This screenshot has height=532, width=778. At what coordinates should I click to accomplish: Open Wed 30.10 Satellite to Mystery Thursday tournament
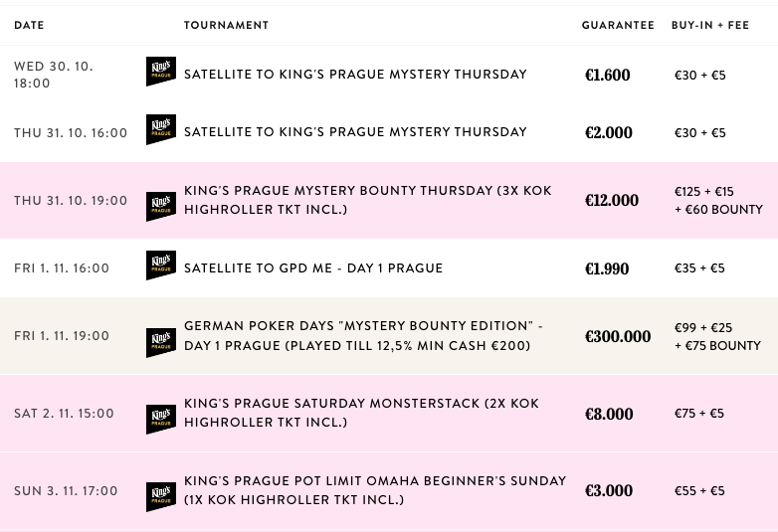coord(355,75)
